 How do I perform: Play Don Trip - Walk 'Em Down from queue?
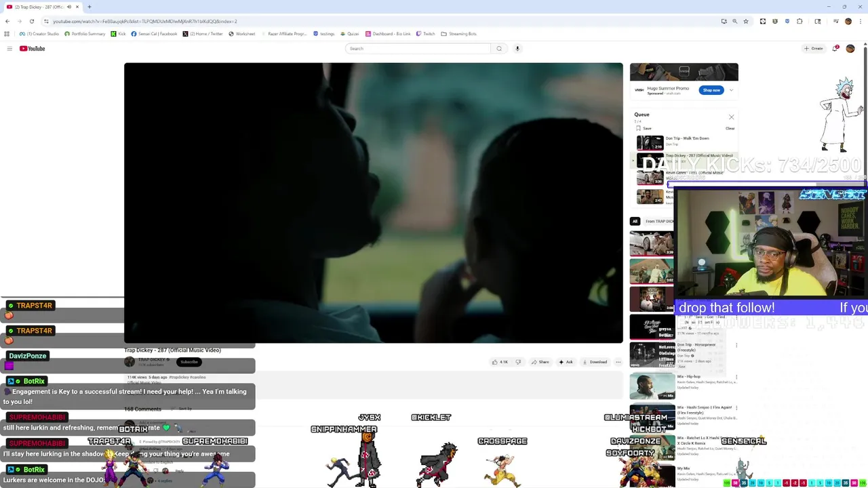(687, 138)
